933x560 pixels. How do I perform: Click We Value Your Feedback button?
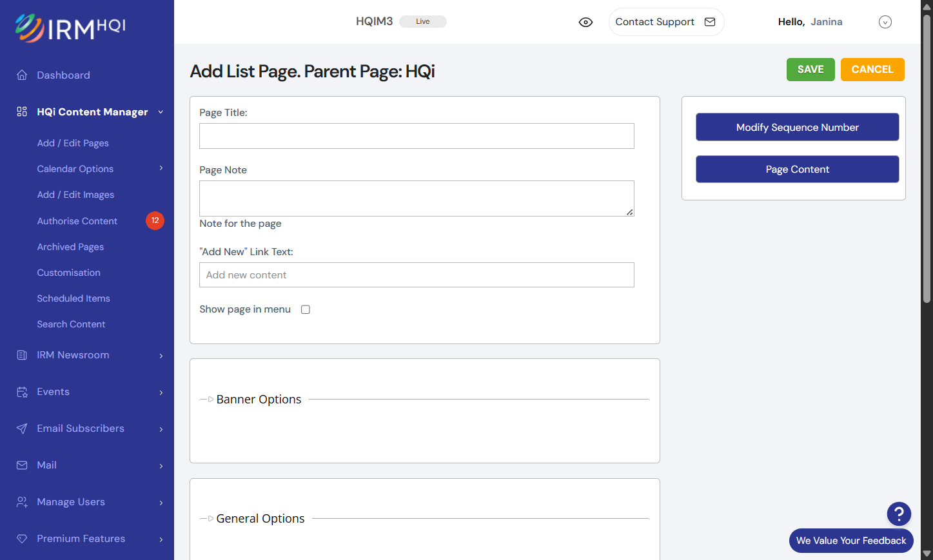pyautogui.click(x=851, y=541)
